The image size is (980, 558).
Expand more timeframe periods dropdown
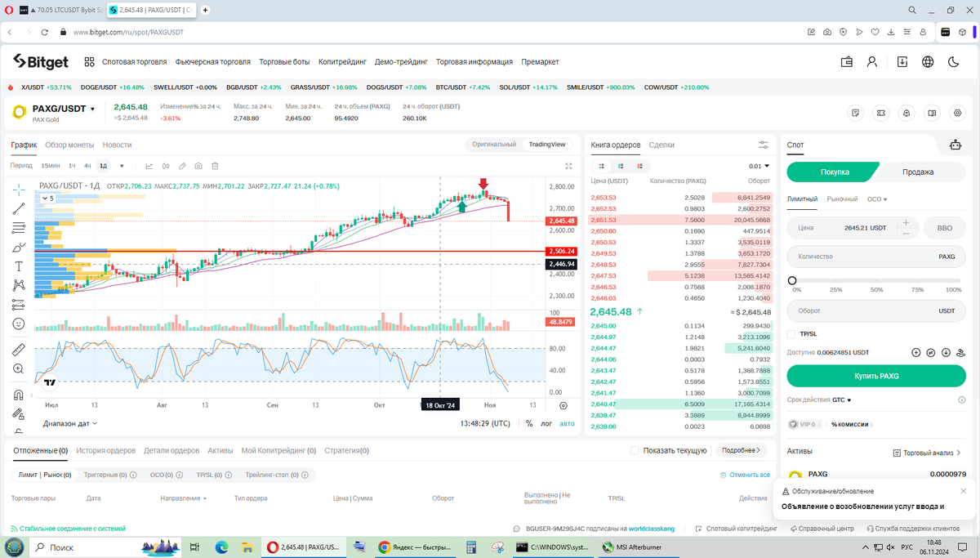[122, 166]
